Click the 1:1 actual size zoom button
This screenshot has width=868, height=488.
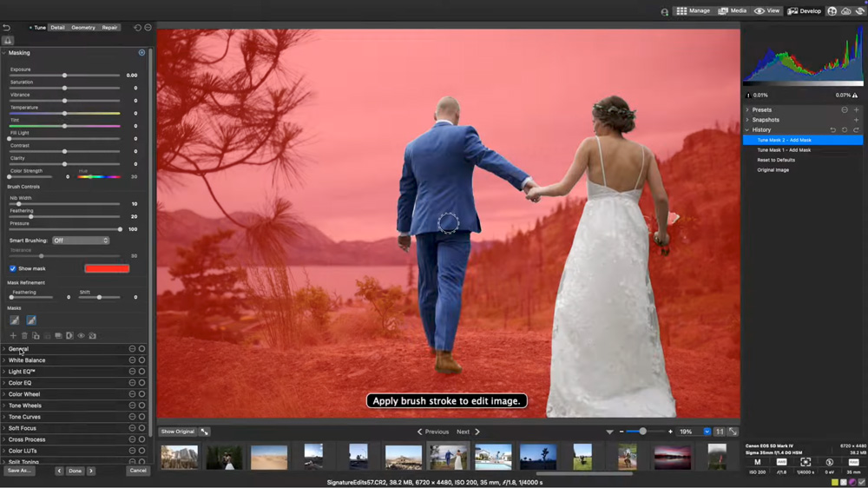coord(720,432)
